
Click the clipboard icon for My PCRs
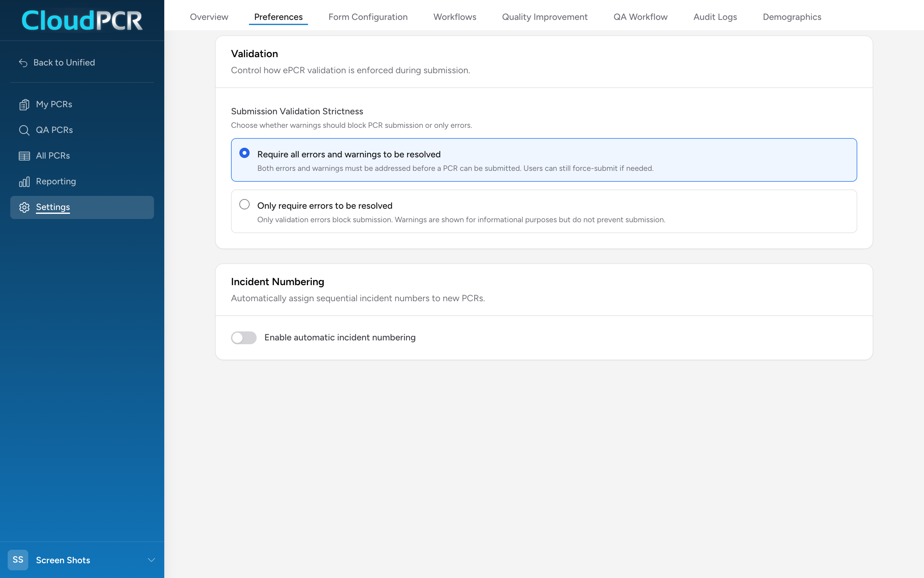24,104
